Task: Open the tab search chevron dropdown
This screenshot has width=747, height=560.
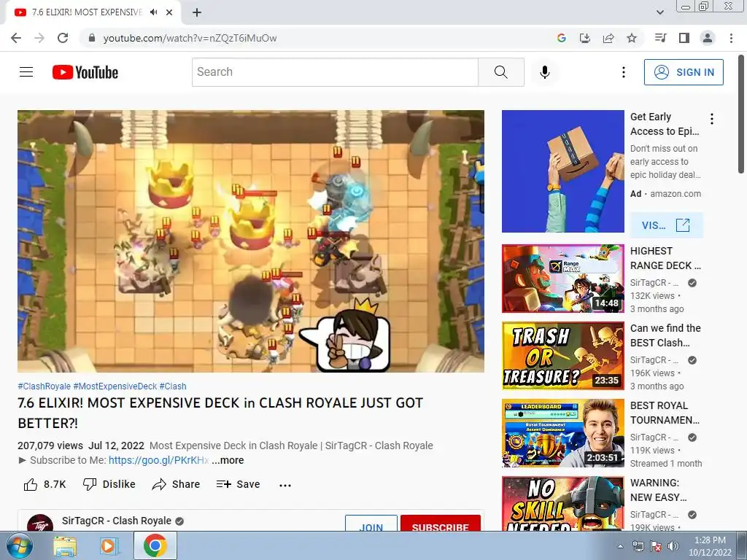Action: (x=659, y=12)
